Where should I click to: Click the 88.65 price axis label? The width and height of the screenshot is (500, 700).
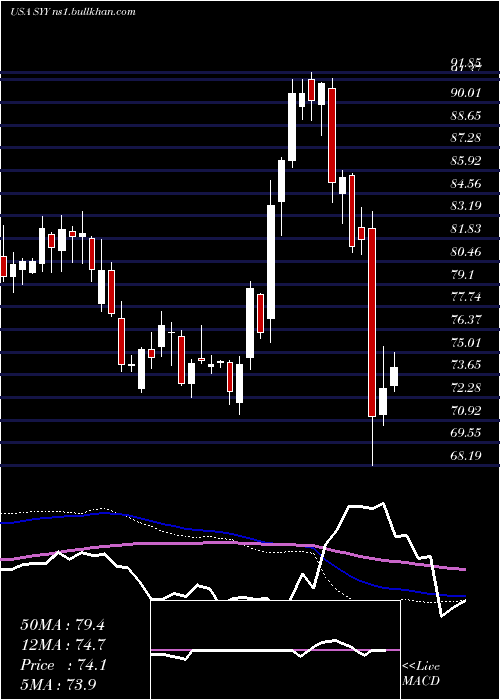pyautogui.click(x=466, y=115)
